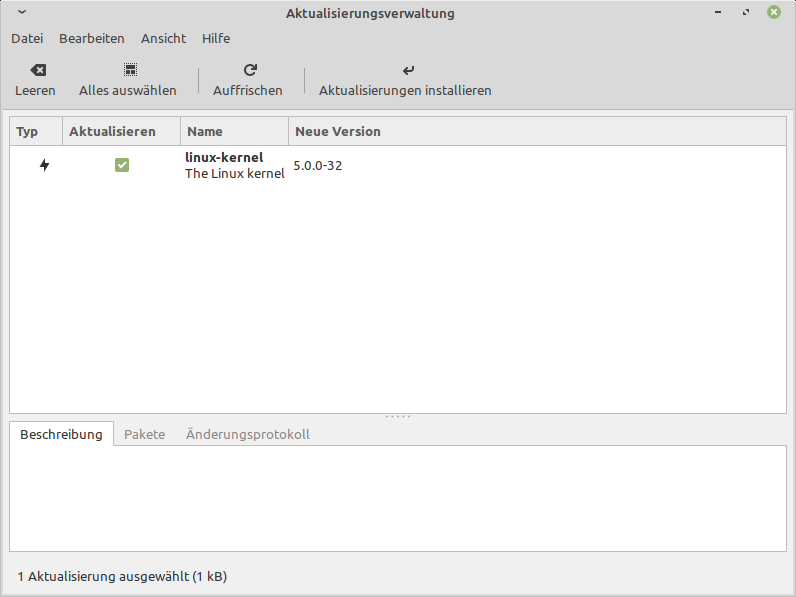Click the Auffrischen refresh icon
The width and height of the screenshot is (796, 597).
pyautogui.click(x=250, y=70)
